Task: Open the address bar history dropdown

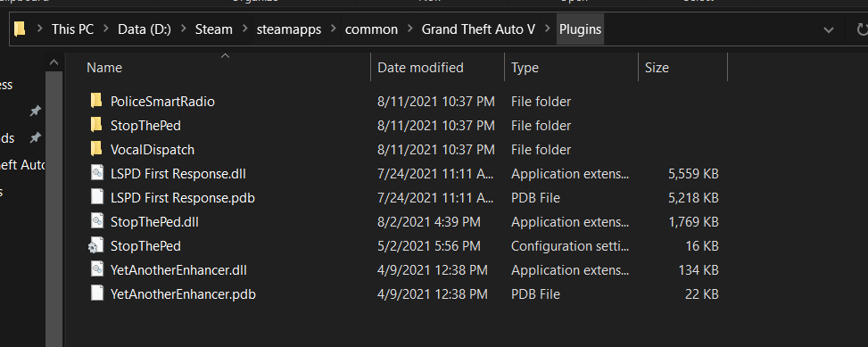Action: (x=829, y=29)
